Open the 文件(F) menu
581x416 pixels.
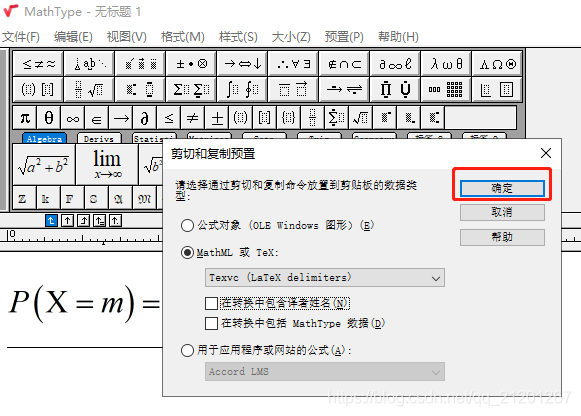(x=21, y=37)
